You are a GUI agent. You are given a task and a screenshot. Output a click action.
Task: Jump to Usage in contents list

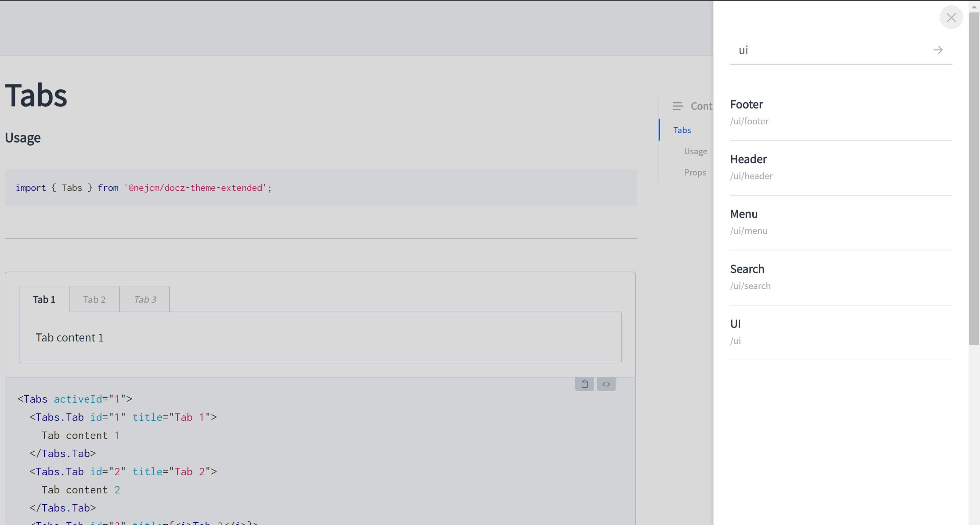(x=696, y=152)
